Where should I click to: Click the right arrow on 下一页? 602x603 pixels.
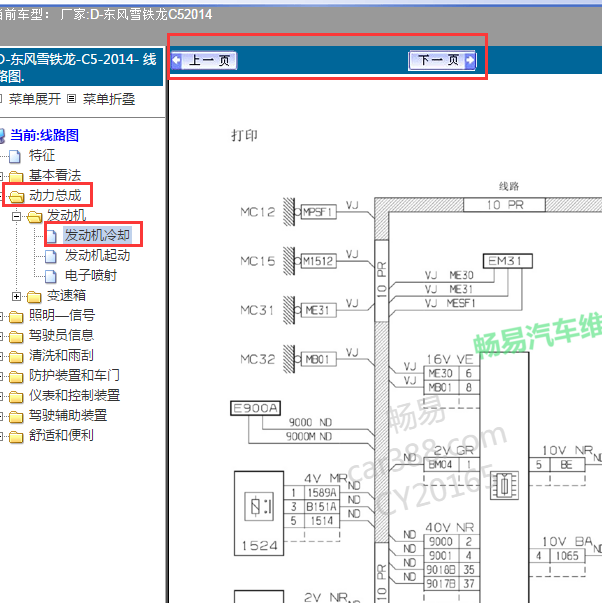tap(470, 60)
